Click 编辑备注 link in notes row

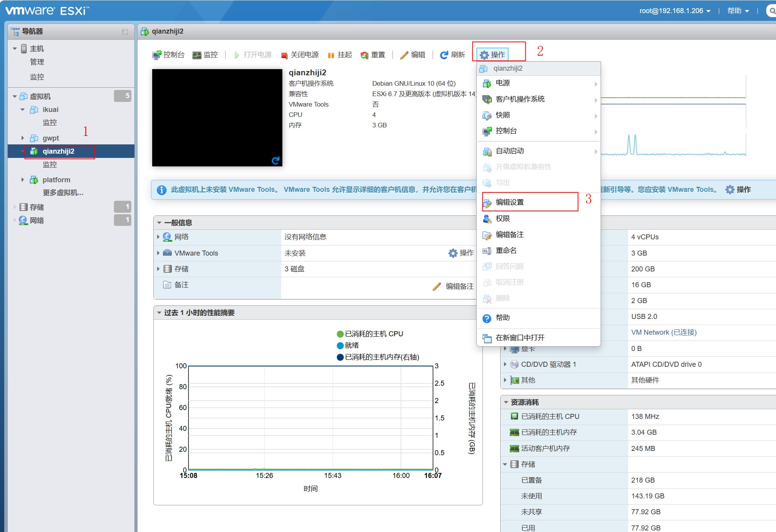(x=453, y=286)
